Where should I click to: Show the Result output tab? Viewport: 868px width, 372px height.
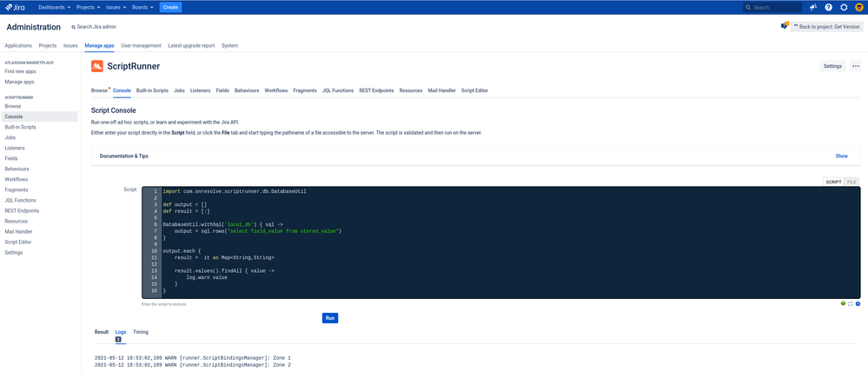(102, 332)
